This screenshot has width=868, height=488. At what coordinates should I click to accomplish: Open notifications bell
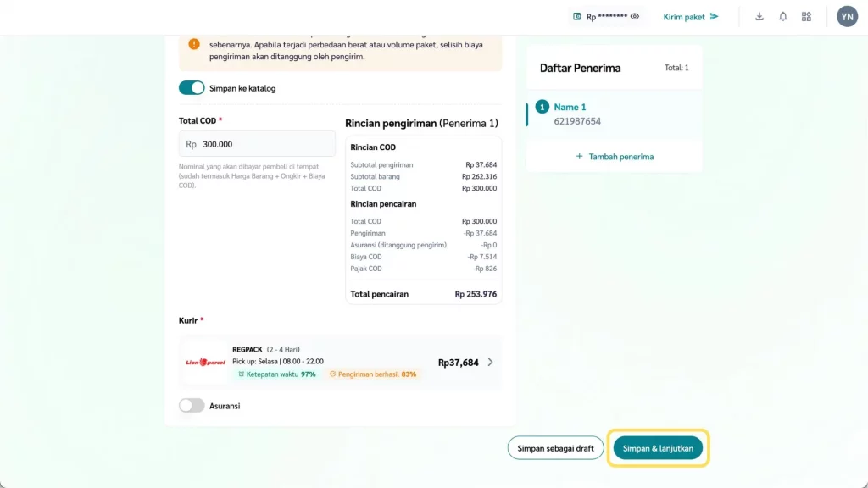pyautogui.click(x=783, y=17)
